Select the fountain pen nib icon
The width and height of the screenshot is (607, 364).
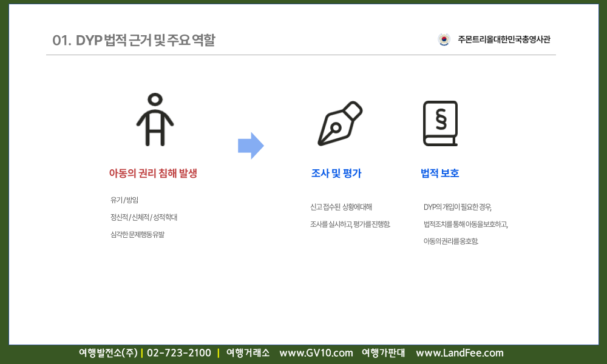pos(340,124)
